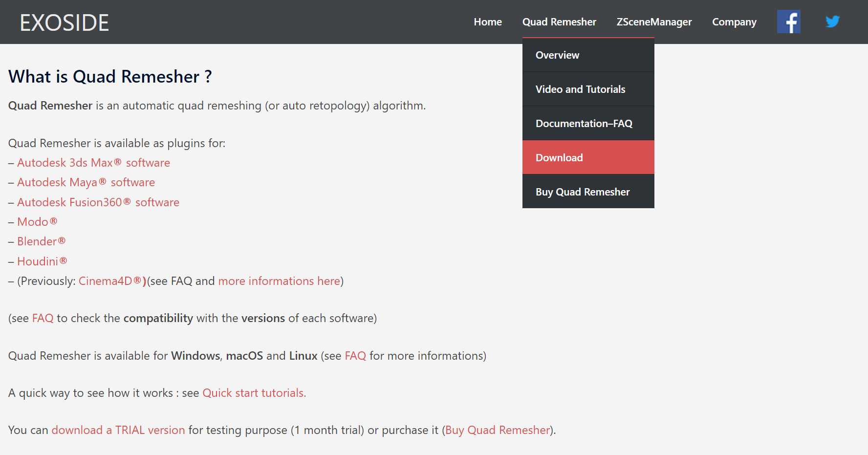This screenshot has height=455, width=868.
Task: Go to the Home menu item
Action: pyautogui.click(x=488, y=22)
